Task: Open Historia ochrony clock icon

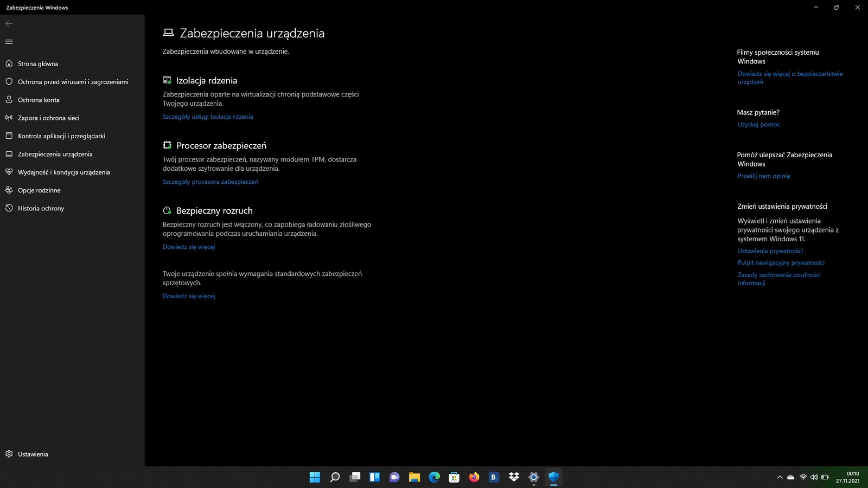Action: (x=8, y=208)
